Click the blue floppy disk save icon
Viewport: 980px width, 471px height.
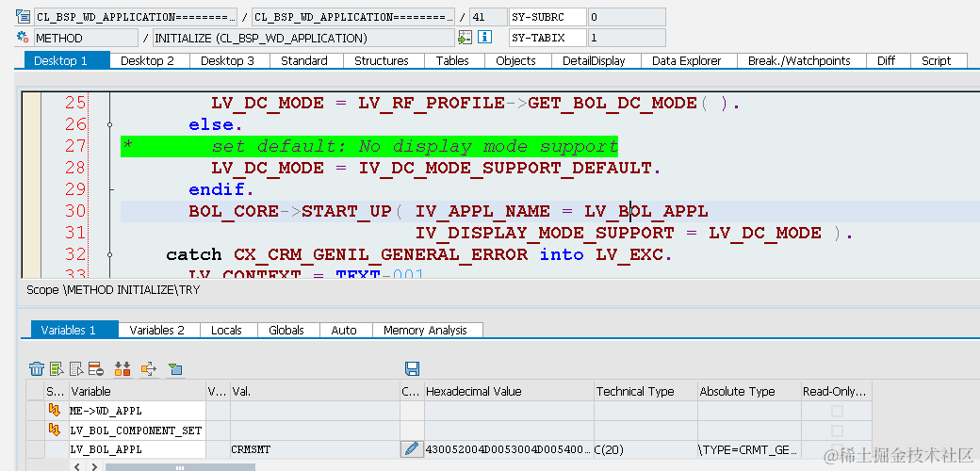pos(412,368)
